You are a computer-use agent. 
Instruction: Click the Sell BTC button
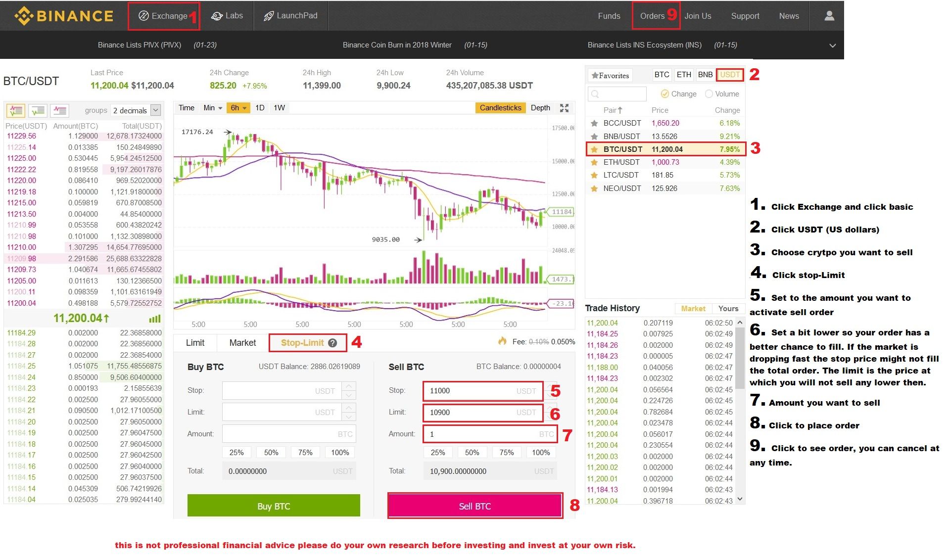coord(474,506)
